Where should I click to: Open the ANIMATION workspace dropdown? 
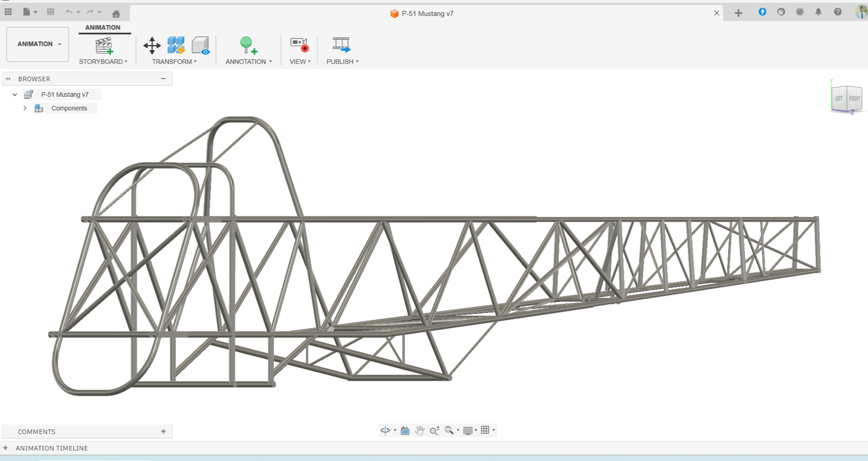click(x=38, y=44)
